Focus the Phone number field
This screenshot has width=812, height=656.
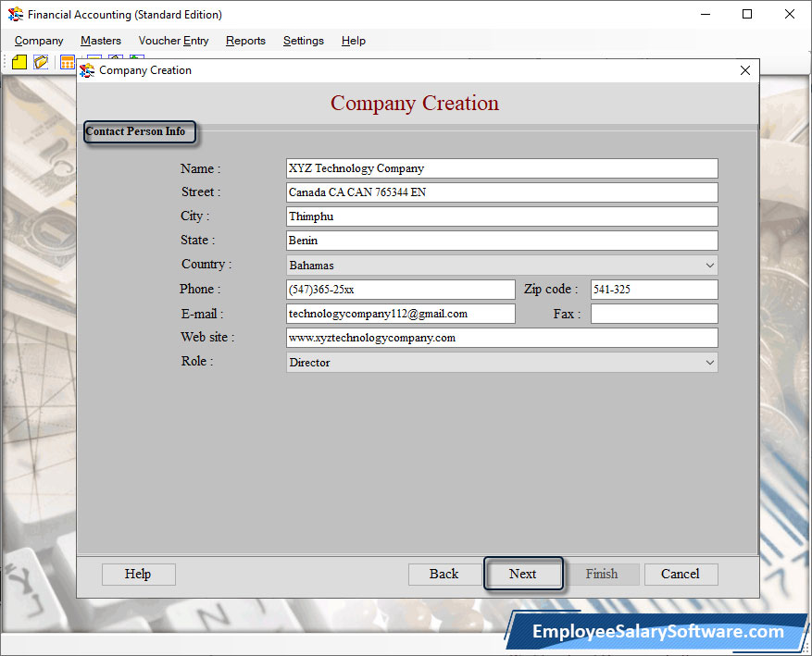(400, 290)
